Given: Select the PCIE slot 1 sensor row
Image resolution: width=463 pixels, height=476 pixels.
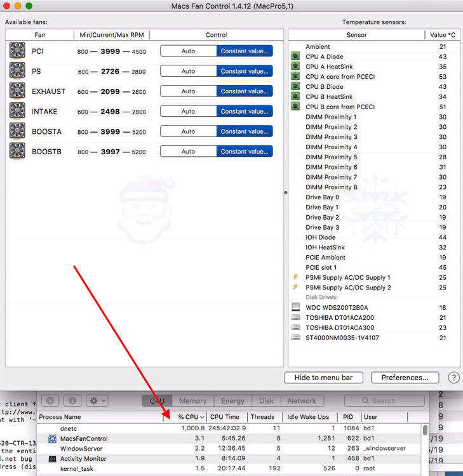Looking at the screenshot, I should click(x=374, y=267).
